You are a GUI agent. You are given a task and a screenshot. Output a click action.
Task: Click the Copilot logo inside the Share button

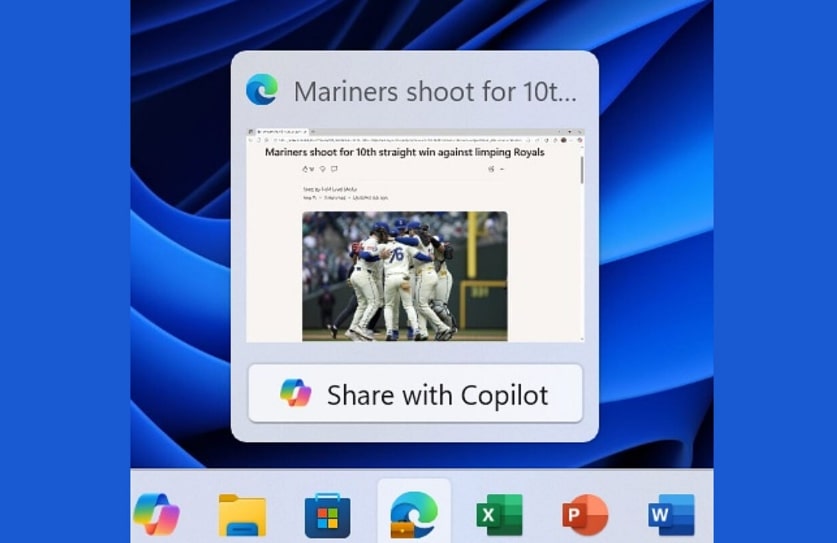[x=295, y=394]
